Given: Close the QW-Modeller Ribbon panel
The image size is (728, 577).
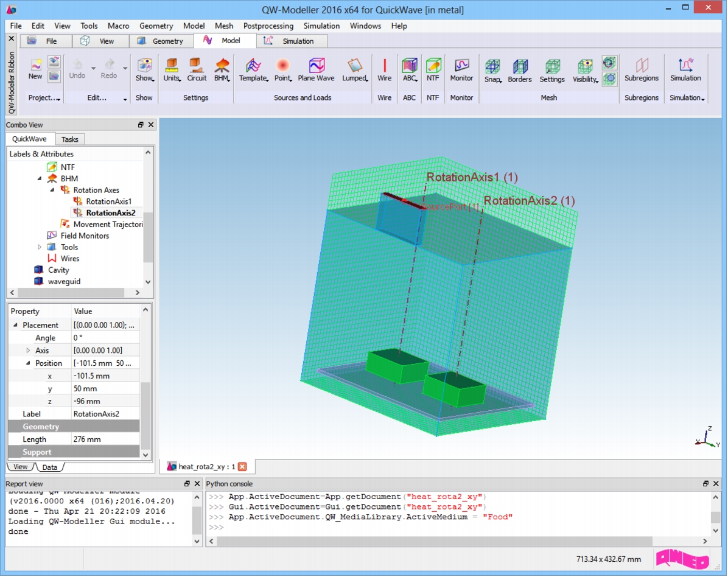Looking at the screenshot, I should tap(12, 38).
